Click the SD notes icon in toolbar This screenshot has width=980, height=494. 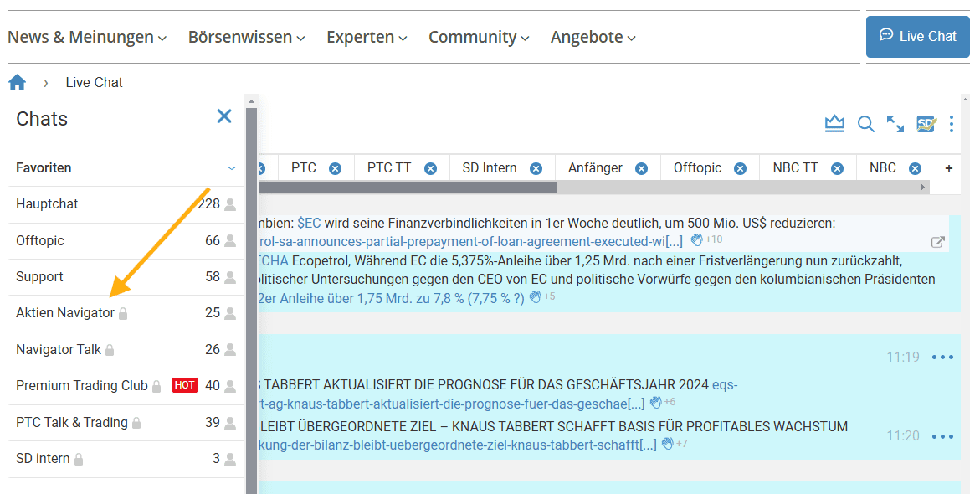[926, 124]
